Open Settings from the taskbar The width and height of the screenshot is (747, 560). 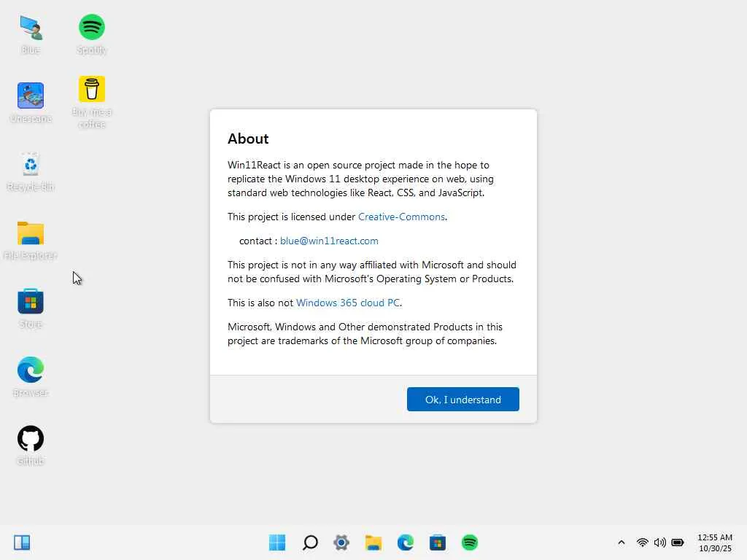tap(341, 542)
